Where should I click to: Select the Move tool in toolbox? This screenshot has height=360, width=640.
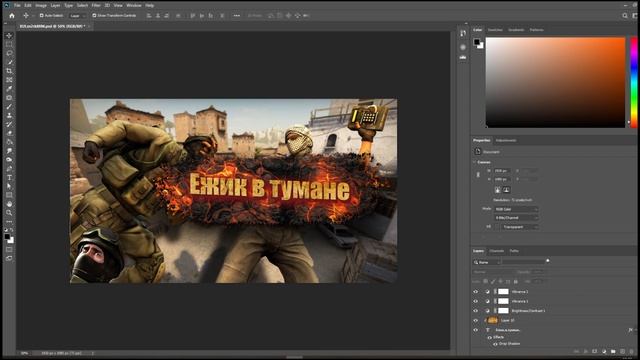[x=9, y=36]
